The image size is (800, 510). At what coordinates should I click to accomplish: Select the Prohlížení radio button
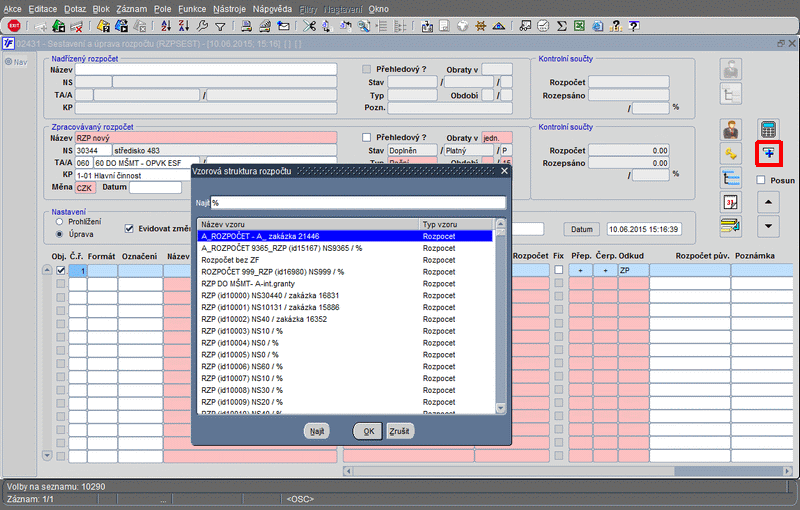60,221
